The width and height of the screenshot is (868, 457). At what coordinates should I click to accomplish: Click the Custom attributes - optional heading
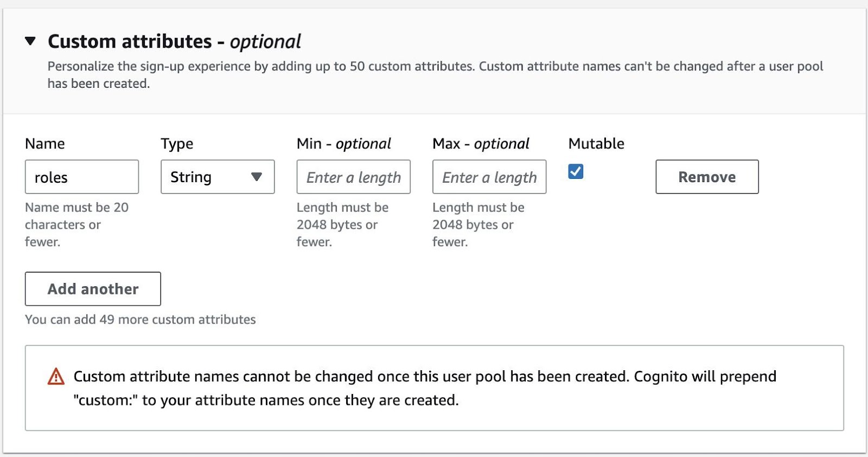tap(174, 41)
